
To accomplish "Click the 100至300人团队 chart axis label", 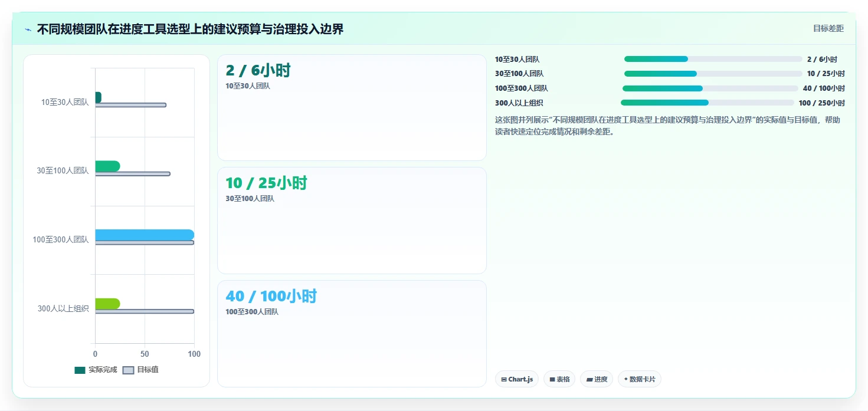I will click(61, 239).
